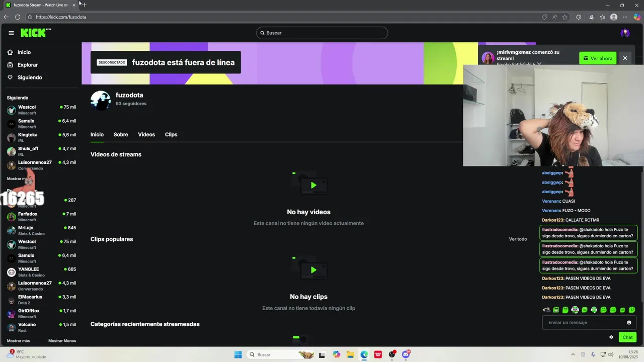Open File Explorer from taskbar
This screenshot has height=362, width=644.
[350, 354]
